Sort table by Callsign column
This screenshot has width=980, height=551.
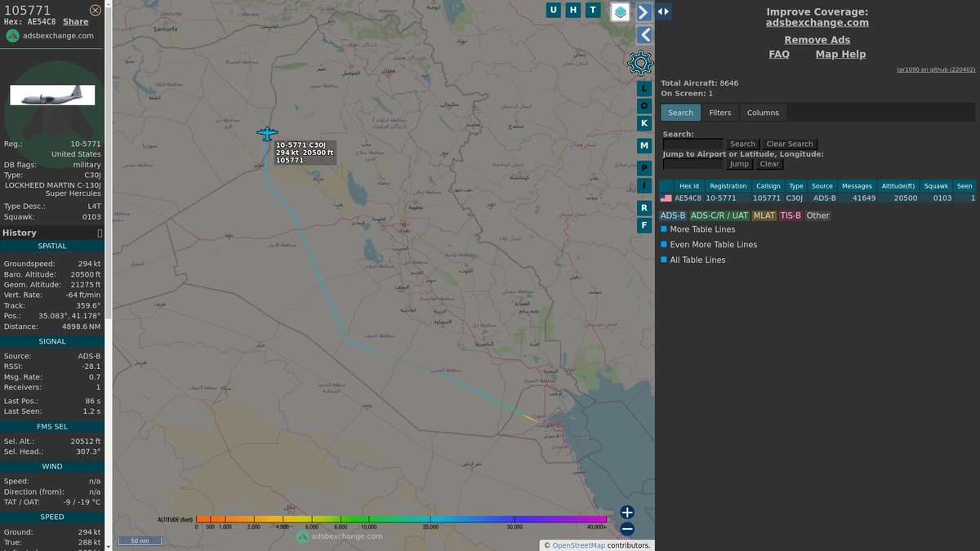point(768,186)
